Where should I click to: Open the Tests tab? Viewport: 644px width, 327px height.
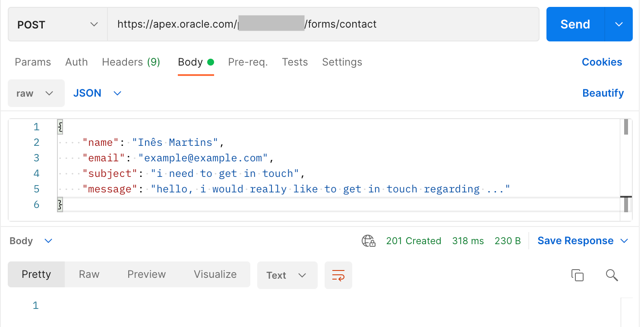tap(295, 62)
